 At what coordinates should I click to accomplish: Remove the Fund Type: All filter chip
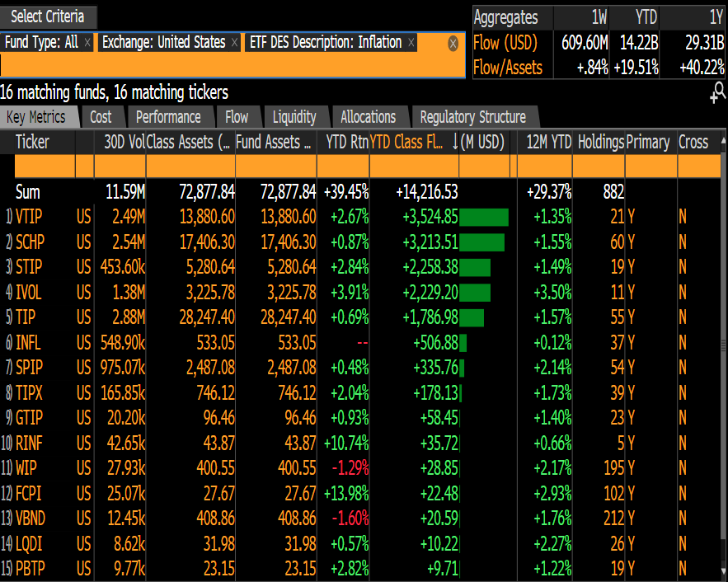pos(87,43)
